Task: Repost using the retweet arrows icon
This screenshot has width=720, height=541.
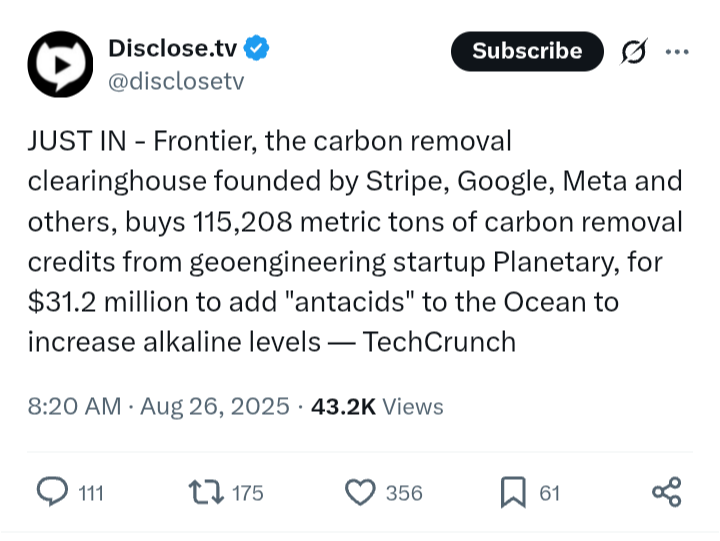Action: [204, 492]
